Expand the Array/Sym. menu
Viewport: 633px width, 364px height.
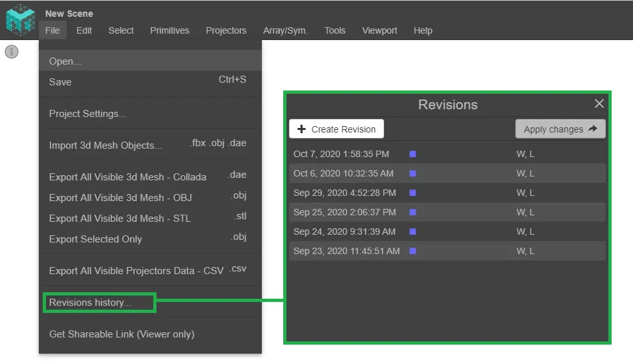285,30
